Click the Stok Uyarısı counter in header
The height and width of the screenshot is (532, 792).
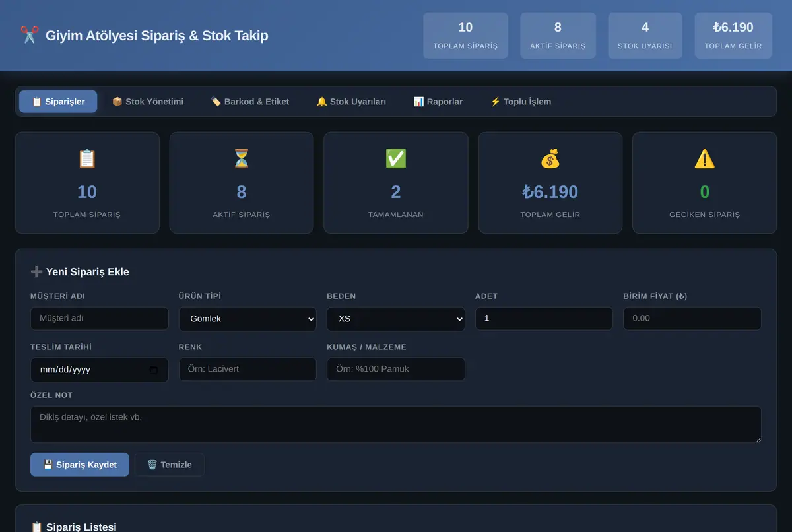pos(645,36)
